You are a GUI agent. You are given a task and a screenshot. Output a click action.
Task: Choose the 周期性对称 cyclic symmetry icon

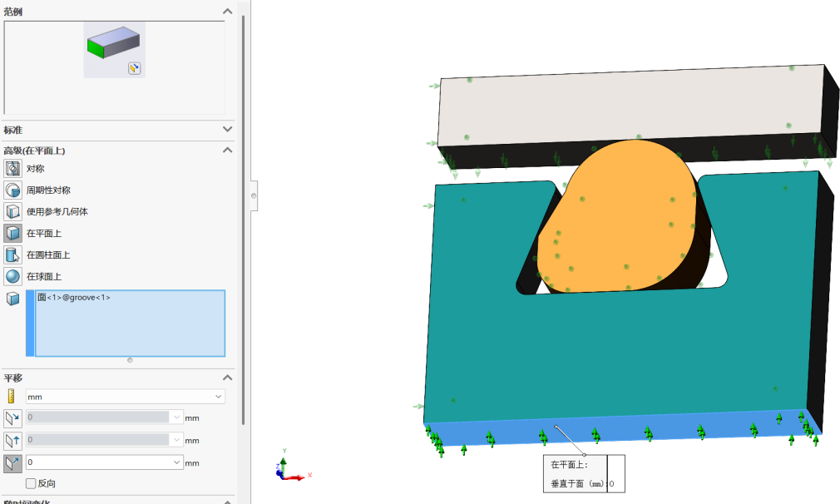point(12,190)
